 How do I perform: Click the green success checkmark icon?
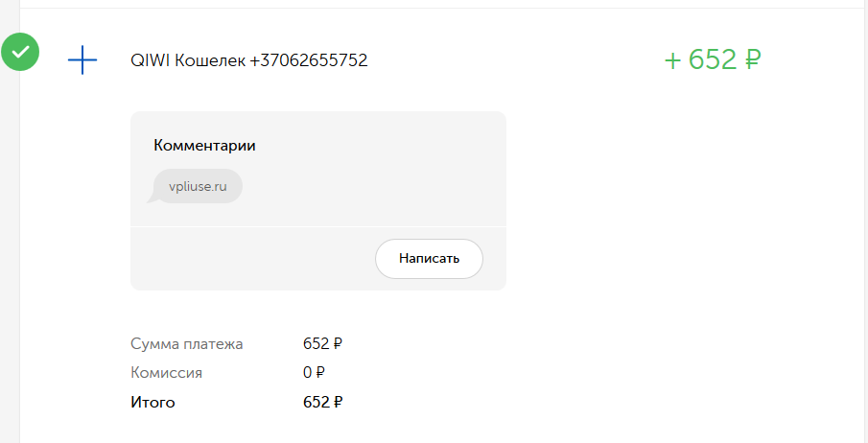tap(20, 52)
